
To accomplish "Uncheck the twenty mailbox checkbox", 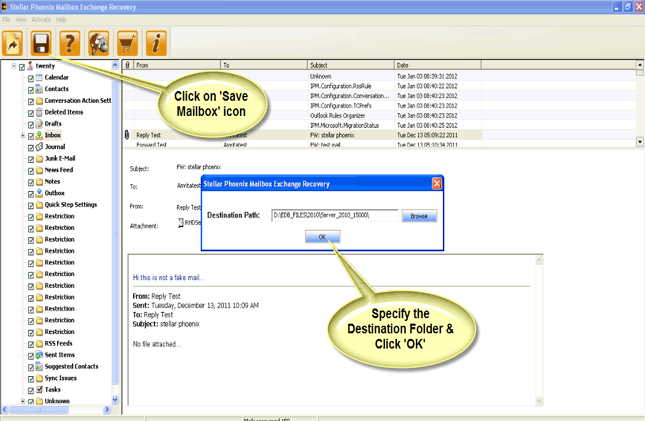I will (22, 66).
